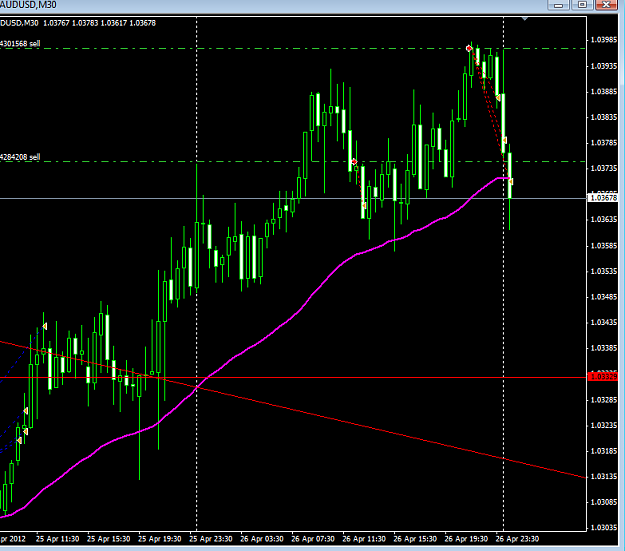Image resolution: width=625 pixels, height=551 pixels.
Task: Click price axis label 1.03535
Action: pyautogui.click(x=603, y=271)
